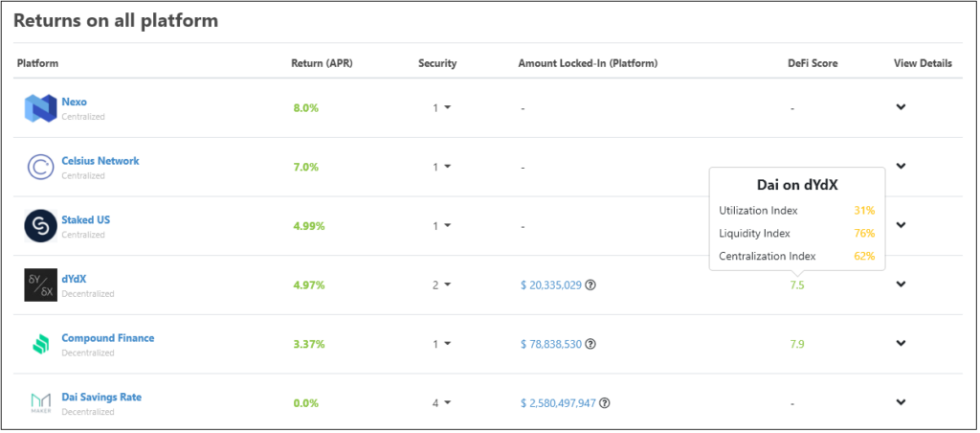Viewport: 980px width, 433px height.
Task: Click the 0.0% return for Dai Savings Rate
Action: [305, 403]
